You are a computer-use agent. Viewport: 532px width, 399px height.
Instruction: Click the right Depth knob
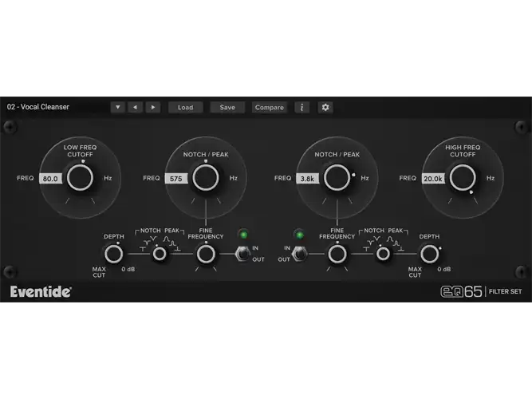(x=430, y=254)
